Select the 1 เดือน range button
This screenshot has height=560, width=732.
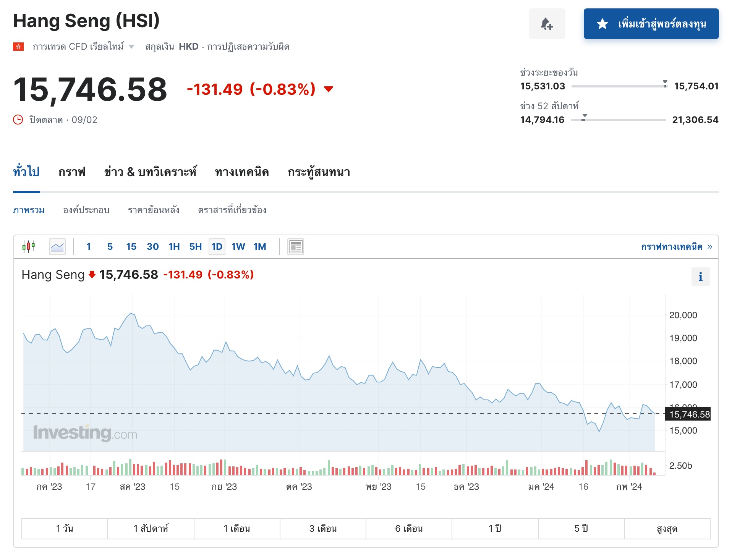coord(237,529)
